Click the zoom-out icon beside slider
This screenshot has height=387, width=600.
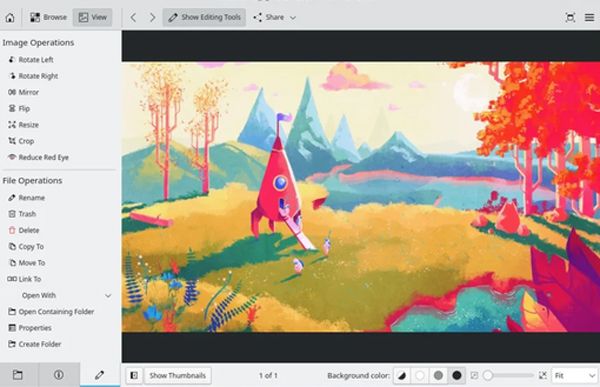click(474, 376)
